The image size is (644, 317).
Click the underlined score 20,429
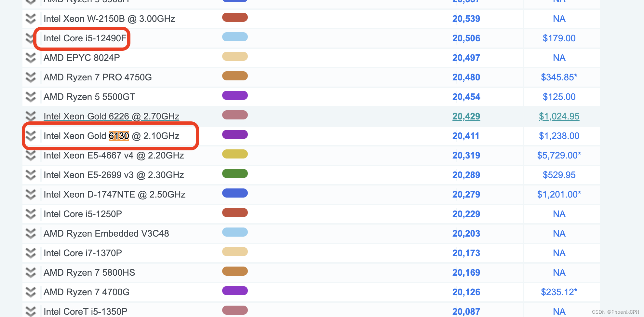coord(466,117)
